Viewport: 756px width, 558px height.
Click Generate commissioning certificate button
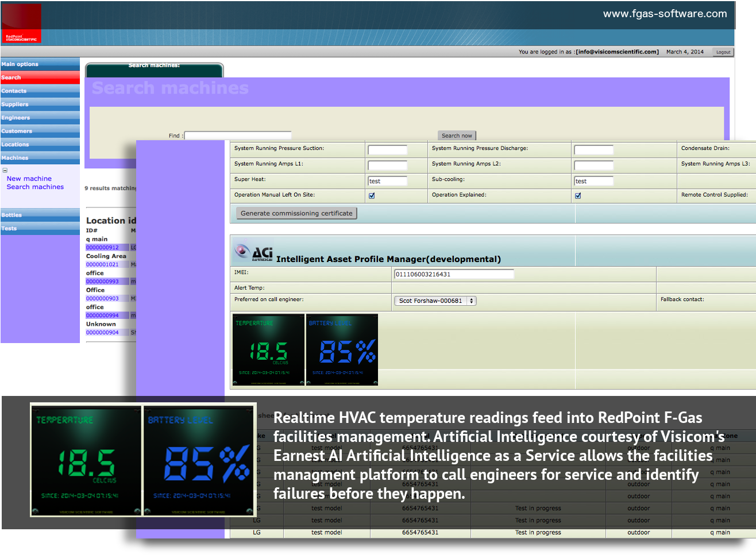click(296, 213)
